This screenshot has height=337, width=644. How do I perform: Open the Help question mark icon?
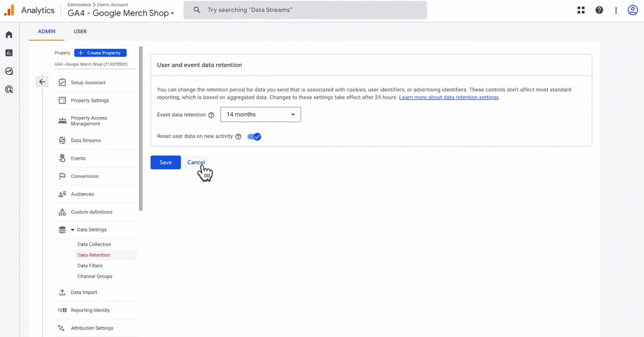599,10
